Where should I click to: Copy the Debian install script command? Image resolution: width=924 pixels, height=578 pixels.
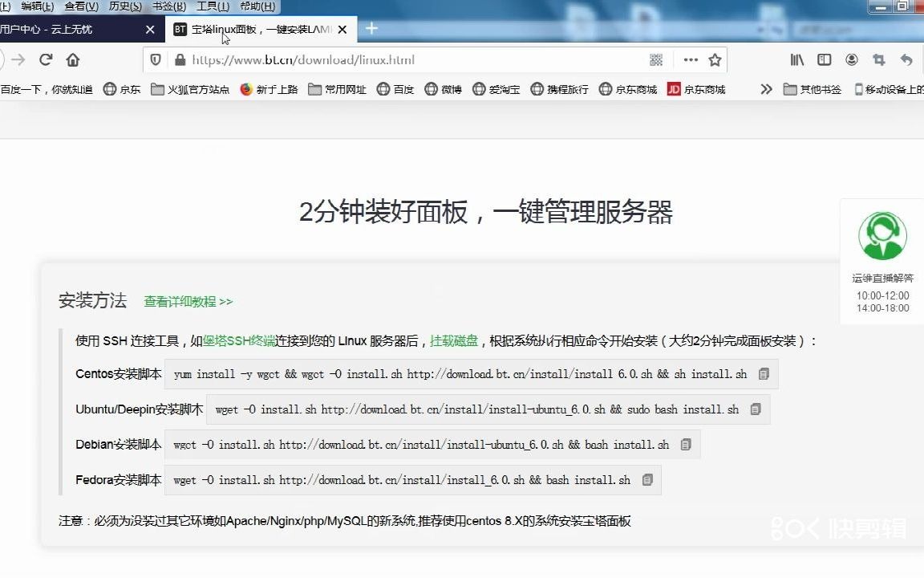pyautogui.click(x=685, y=444)
